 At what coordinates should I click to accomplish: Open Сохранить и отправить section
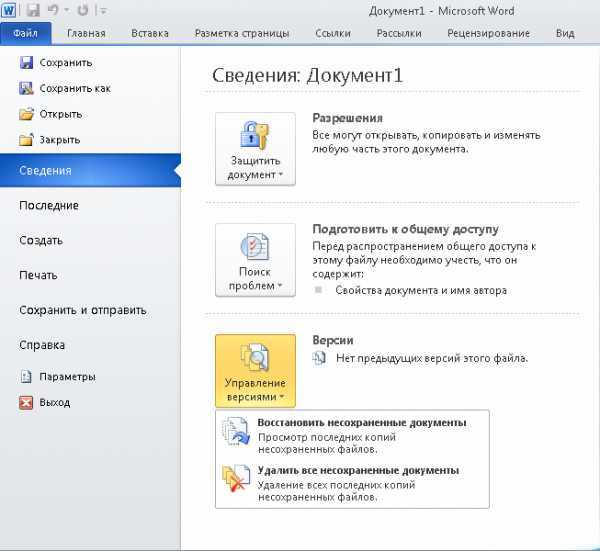(x=83, y=310)
